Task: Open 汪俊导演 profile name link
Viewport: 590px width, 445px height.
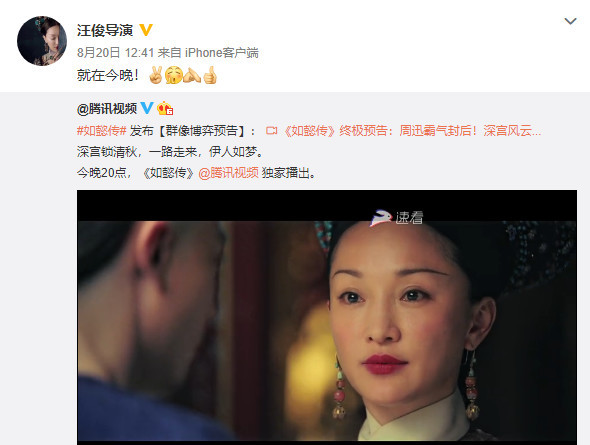Action: click(105, 30)
